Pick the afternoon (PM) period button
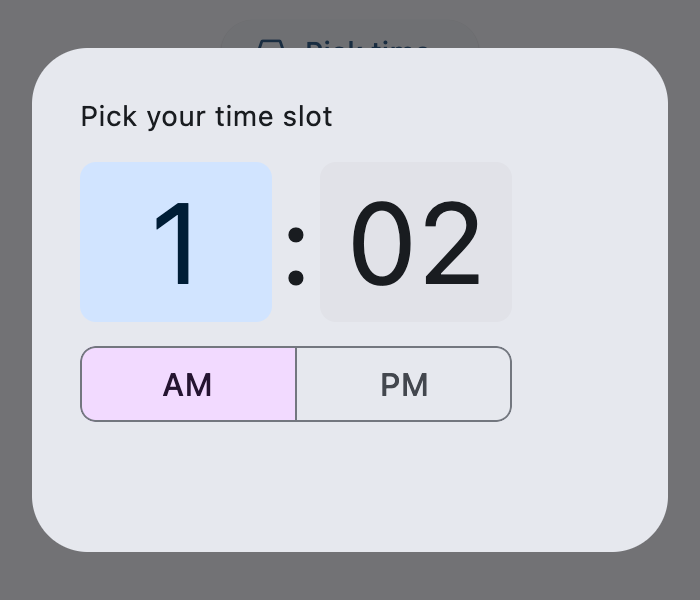Viewport: 700px width, 600px height. tap(404, 384)
